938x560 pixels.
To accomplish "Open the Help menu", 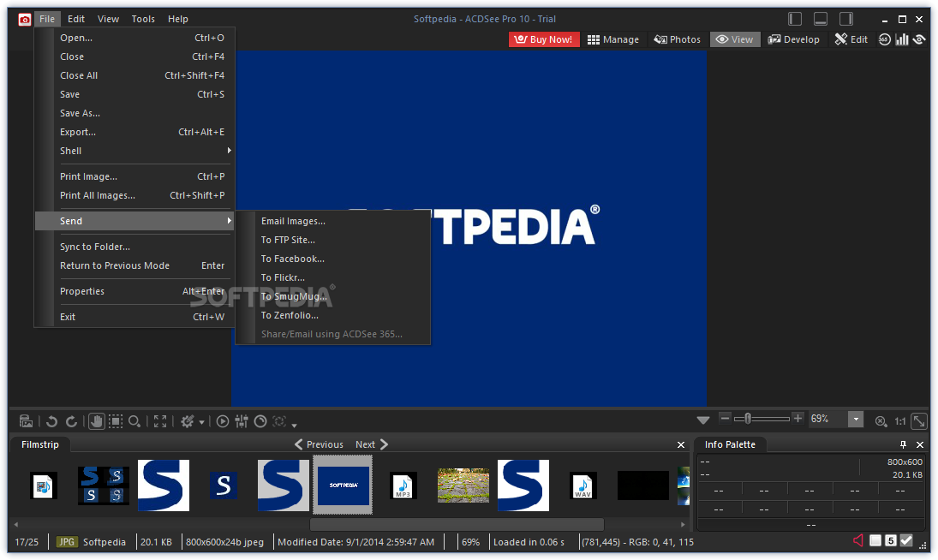I will [x=177, y=19].
